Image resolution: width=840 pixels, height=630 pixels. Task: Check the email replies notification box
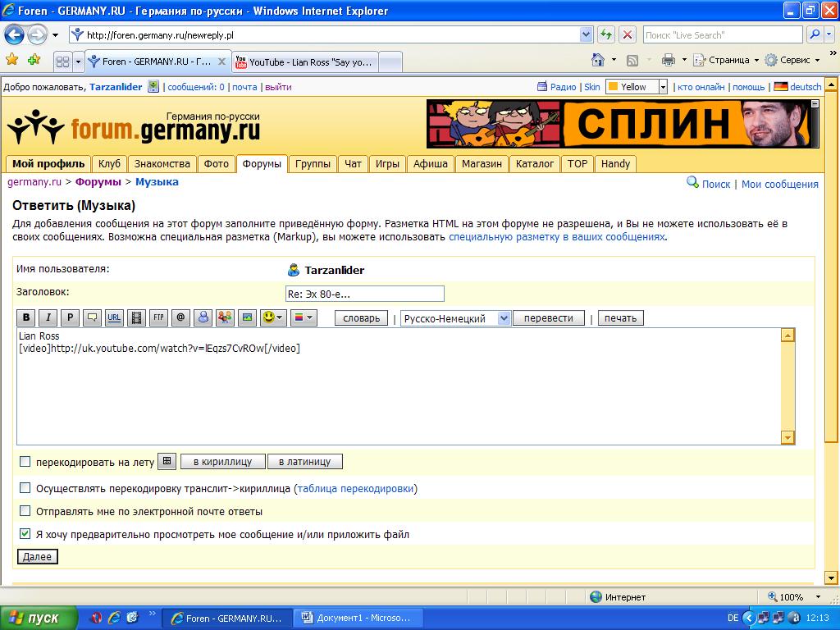click(25, 511)
